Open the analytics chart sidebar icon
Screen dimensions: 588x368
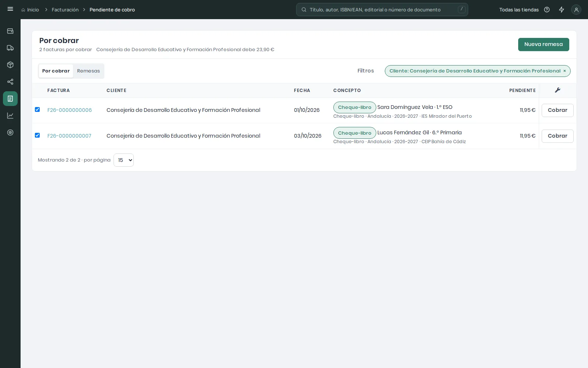click(10, 116)
